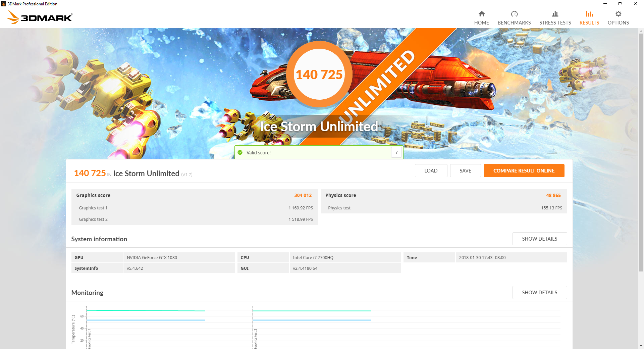
Task: Switch to the BENCHMARKS tab label
Action: [514, 23]
